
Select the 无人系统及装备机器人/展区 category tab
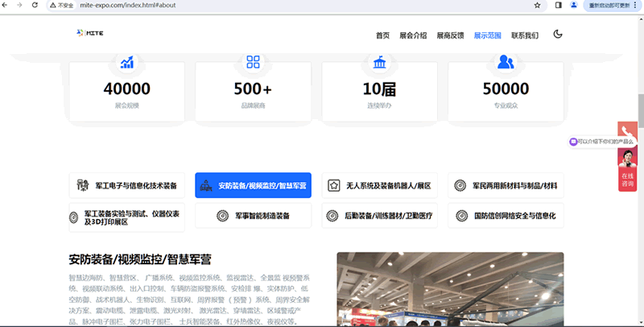pos(379,185)
